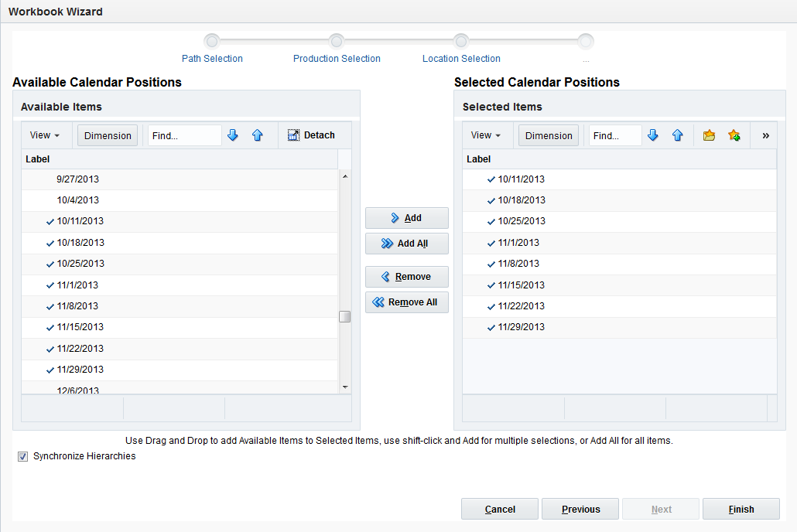Image resolution: width=797 pixels, height=532 pixels.
Task: Click the last wizard step circle
Action: click(586, 41)
